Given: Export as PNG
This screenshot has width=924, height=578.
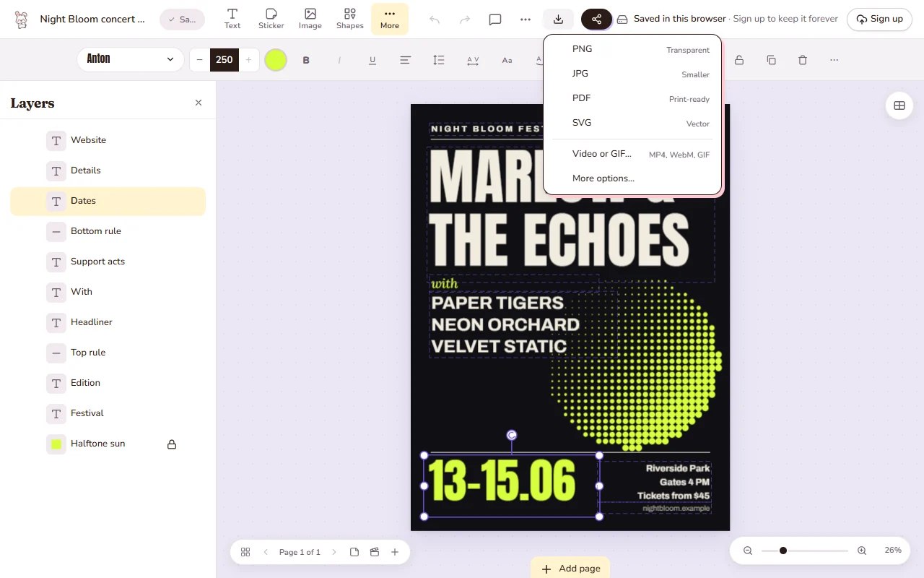Looking at the screenshot, I should pyautogui.click(x=632, y=49).
